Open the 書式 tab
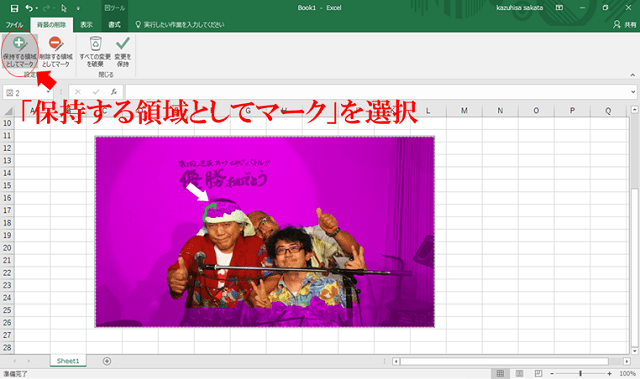This screenshot has width=640, height=379. tap(114, 25)
